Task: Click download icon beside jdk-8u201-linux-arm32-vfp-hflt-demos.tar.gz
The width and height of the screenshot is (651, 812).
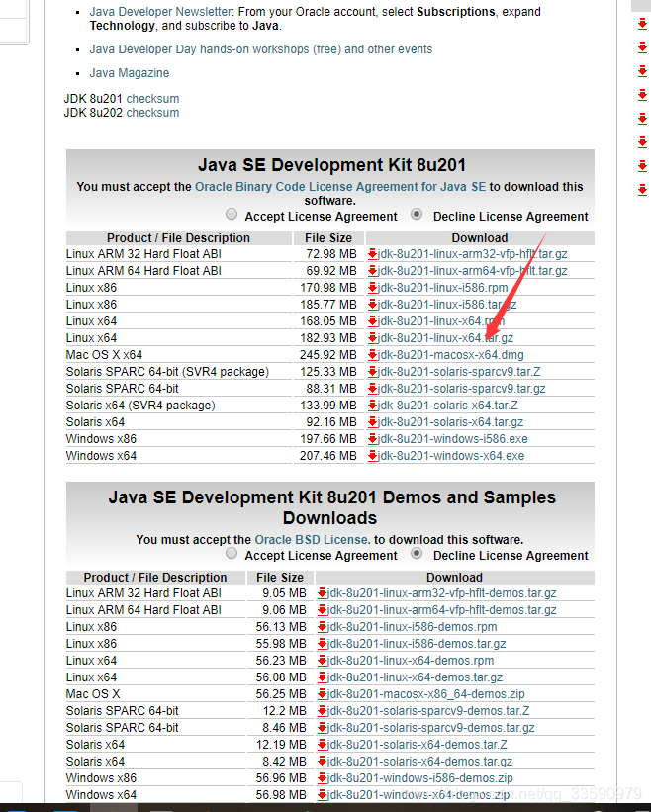Action: [323, 593]
